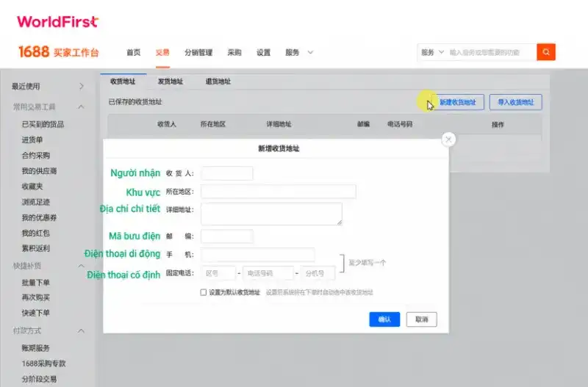
Task: Open 进货单 in the sidebar
Action: coord(32,140)
